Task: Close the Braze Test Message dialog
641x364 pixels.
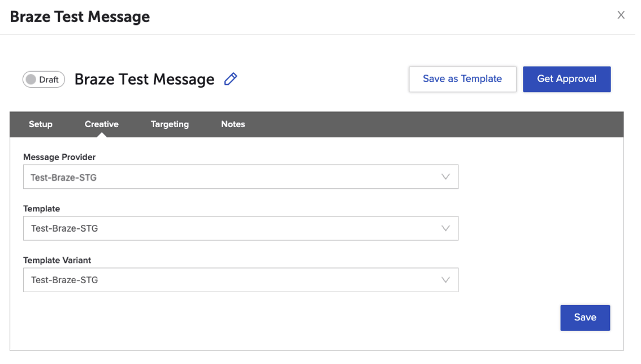Action: click(x=621, y=15)
